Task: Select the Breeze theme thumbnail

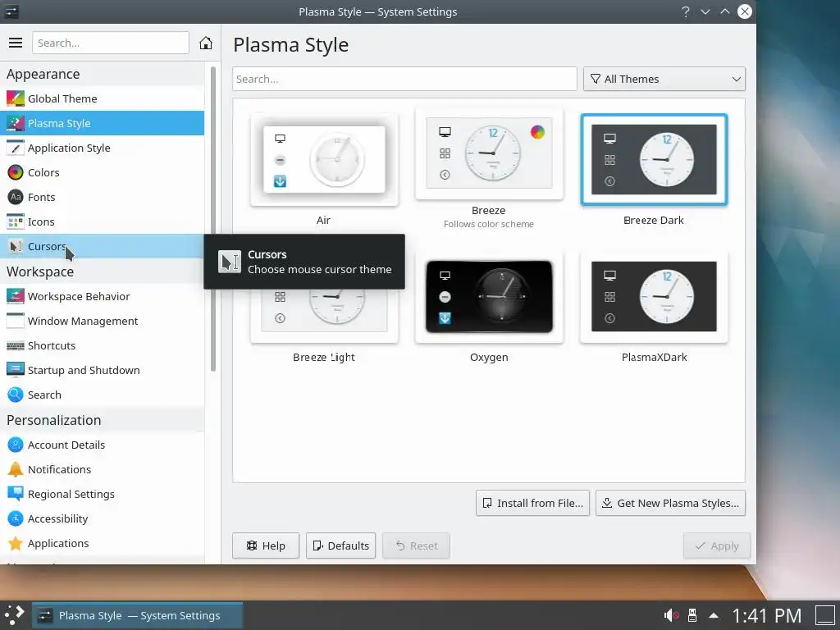Action: coord(489,153)
